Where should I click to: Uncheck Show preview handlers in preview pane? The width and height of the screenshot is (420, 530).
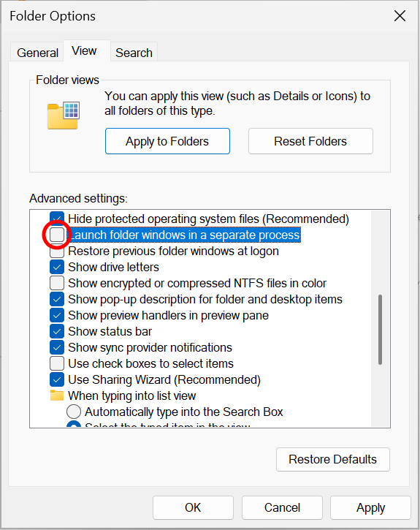pos(57,315)
